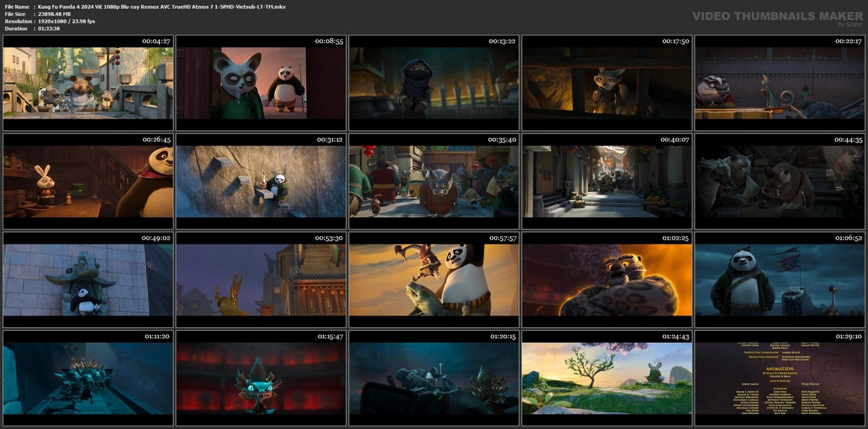Open the thumbnail timestamped 00:40:07
The width and height of the screenshot is (868, 429).
(607, 181)
